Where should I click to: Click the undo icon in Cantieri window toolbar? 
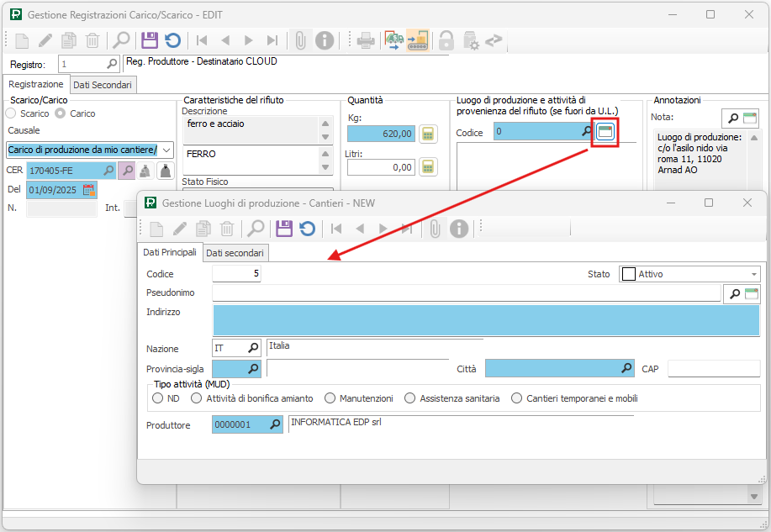[307, 228]
